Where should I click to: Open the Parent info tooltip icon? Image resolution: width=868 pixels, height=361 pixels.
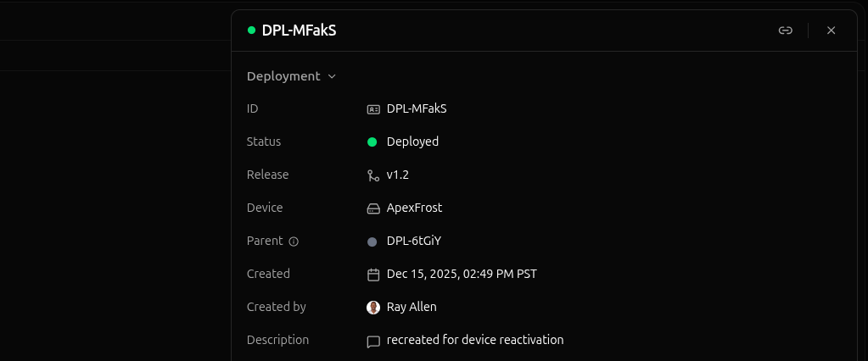coord(294,242)
